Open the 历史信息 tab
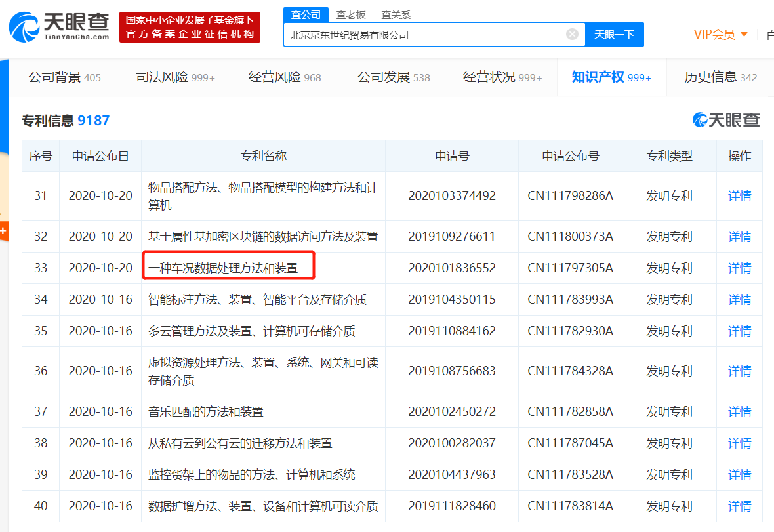 click(x=720, y=77)
